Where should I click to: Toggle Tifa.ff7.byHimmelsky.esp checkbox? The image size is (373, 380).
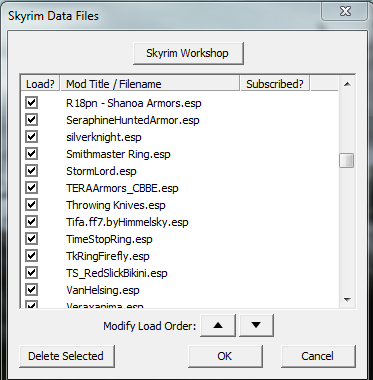tap(31, 222)
